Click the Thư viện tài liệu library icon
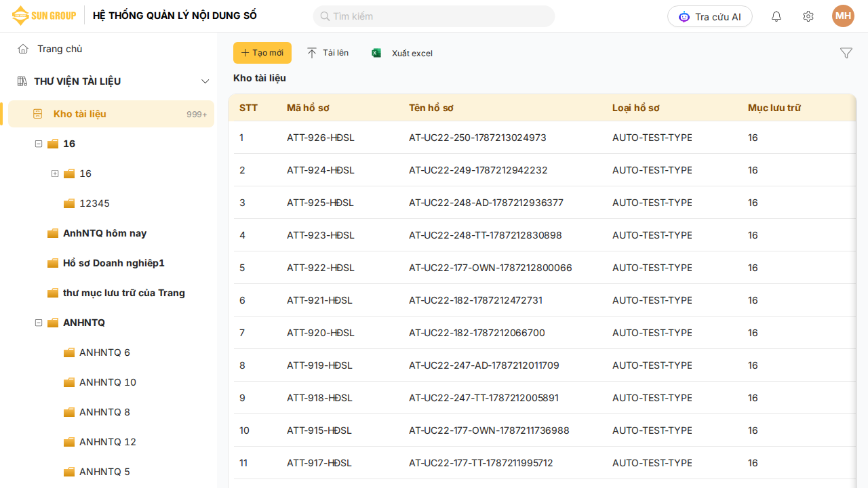The width and height of the screenshot is (868, 488). pyautogui.click(x=22, y=81)
